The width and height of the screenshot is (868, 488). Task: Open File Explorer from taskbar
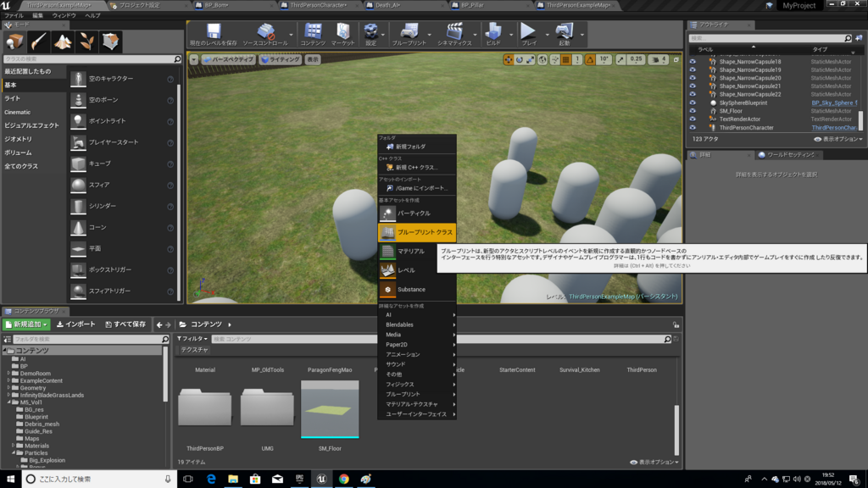point(233,480)
